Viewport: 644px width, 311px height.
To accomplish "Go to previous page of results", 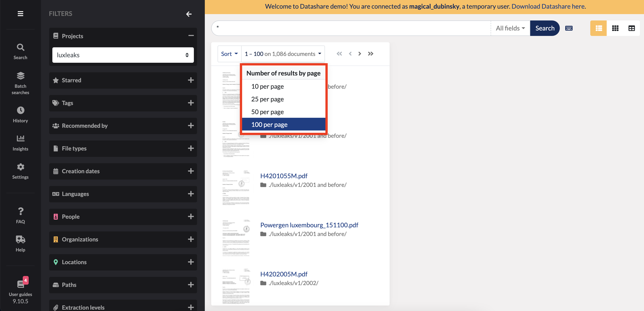I will click(x=350, y=54).
